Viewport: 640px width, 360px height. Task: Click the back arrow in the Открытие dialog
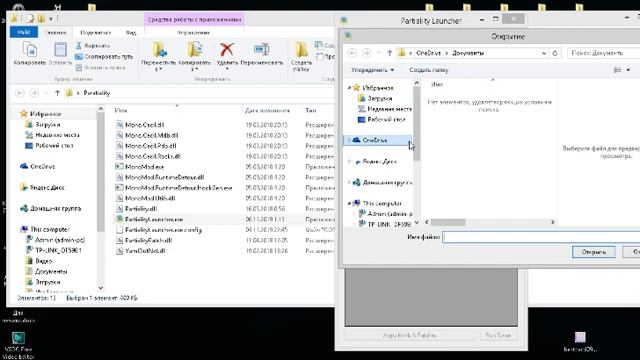point(352,53)
